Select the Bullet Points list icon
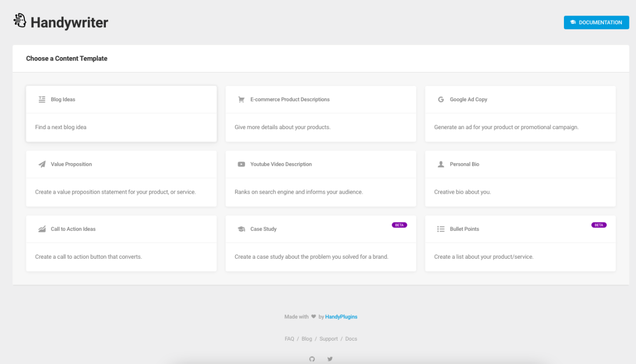Image resolution: width=636 pixels, height=364 pixels. point(441,228)
